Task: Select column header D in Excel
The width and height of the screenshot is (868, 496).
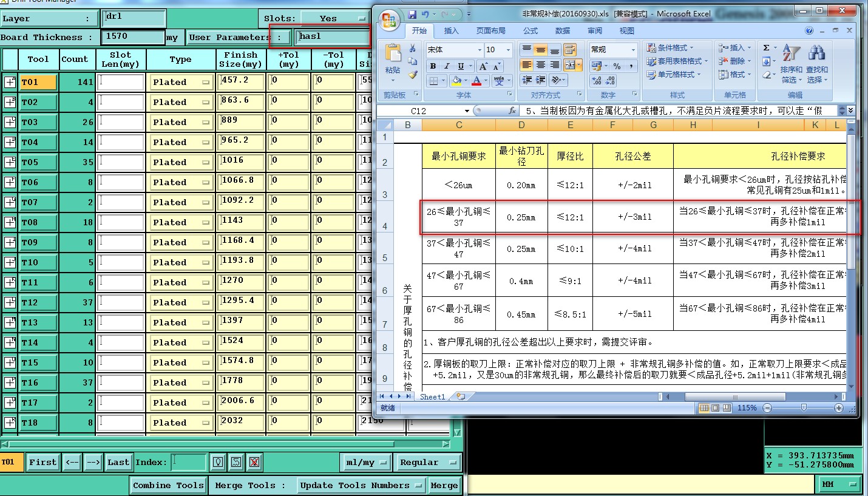Action: 521,125
